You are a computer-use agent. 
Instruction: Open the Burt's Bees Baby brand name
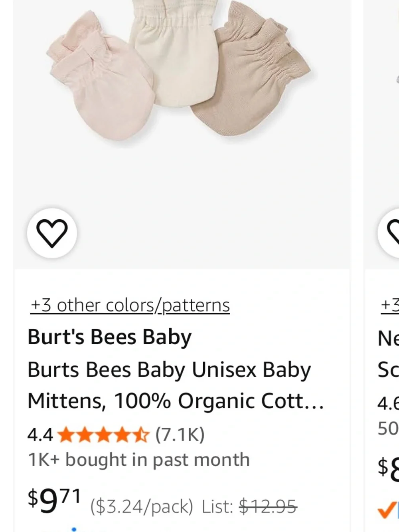[109, 337]
